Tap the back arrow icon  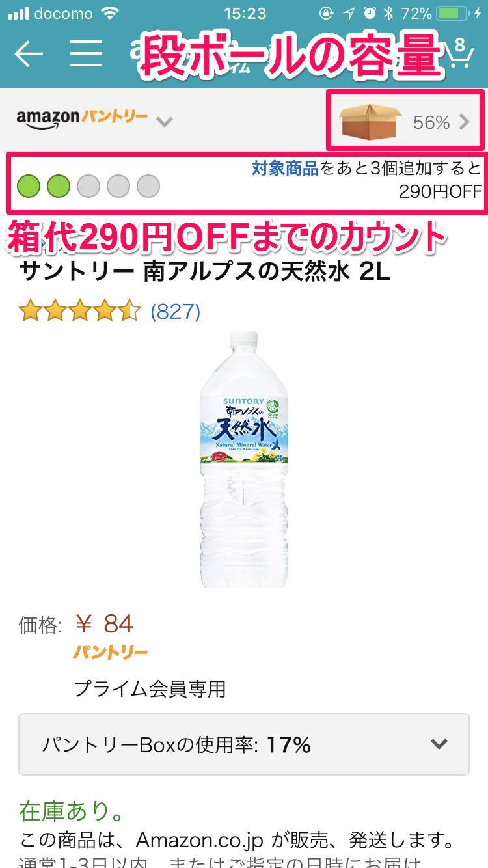click(x=29, y=54)
